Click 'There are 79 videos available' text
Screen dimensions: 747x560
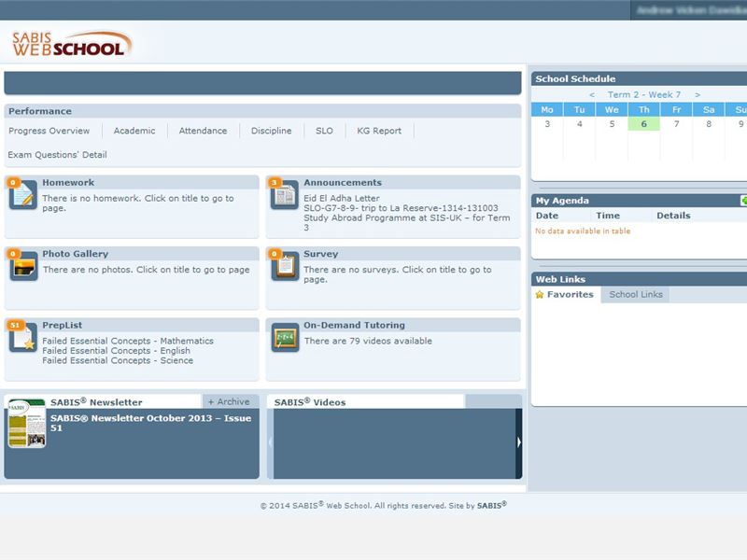click(368, 341)
